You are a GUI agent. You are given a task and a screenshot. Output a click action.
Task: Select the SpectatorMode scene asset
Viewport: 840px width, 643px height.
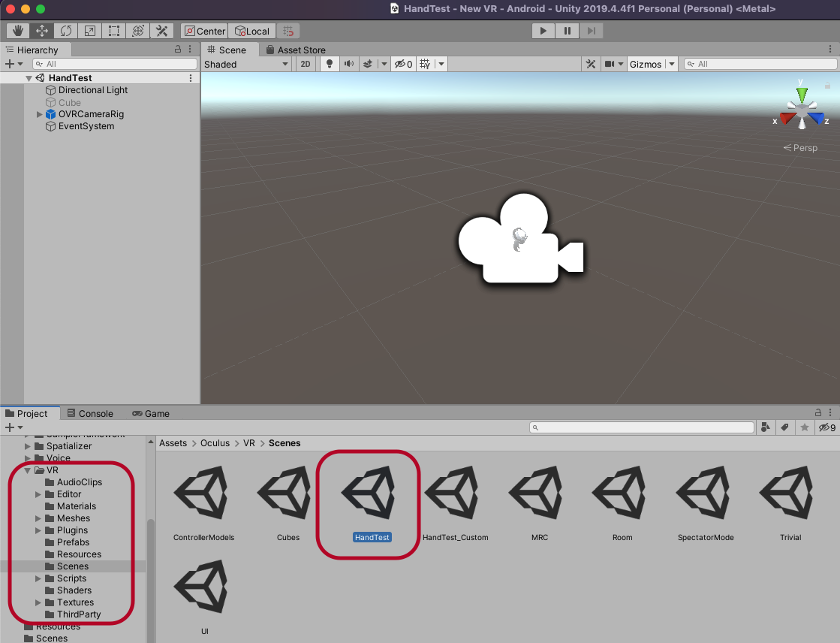click(x=706, y=503)
